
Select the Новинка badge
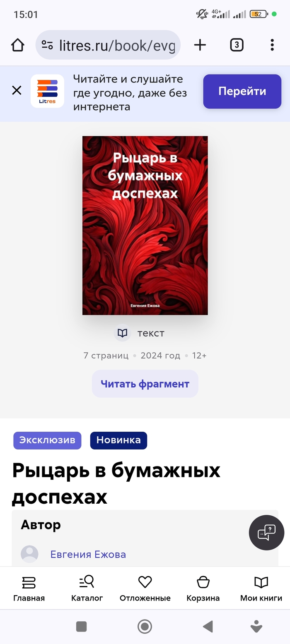(118, 440)
